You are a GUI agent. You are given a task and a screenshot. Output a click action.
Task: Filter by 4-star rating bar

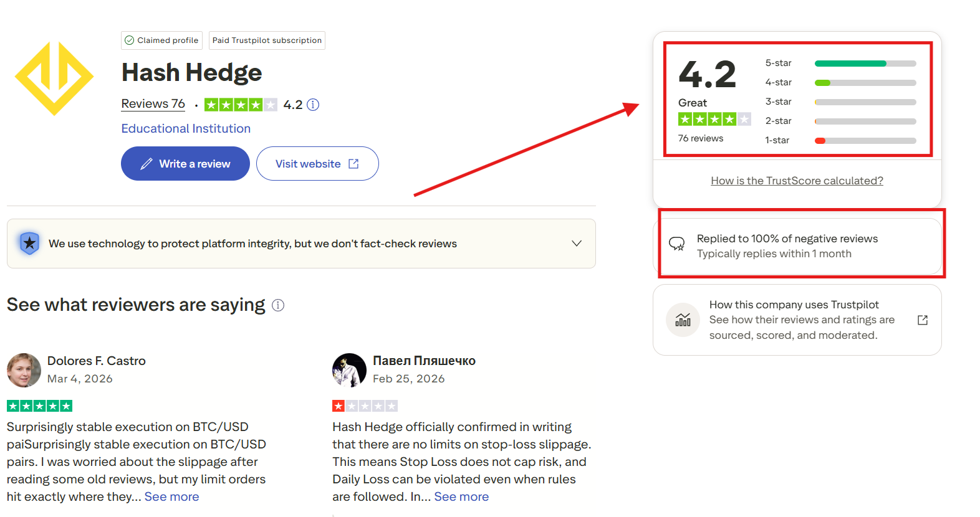[x=865, y=83]
